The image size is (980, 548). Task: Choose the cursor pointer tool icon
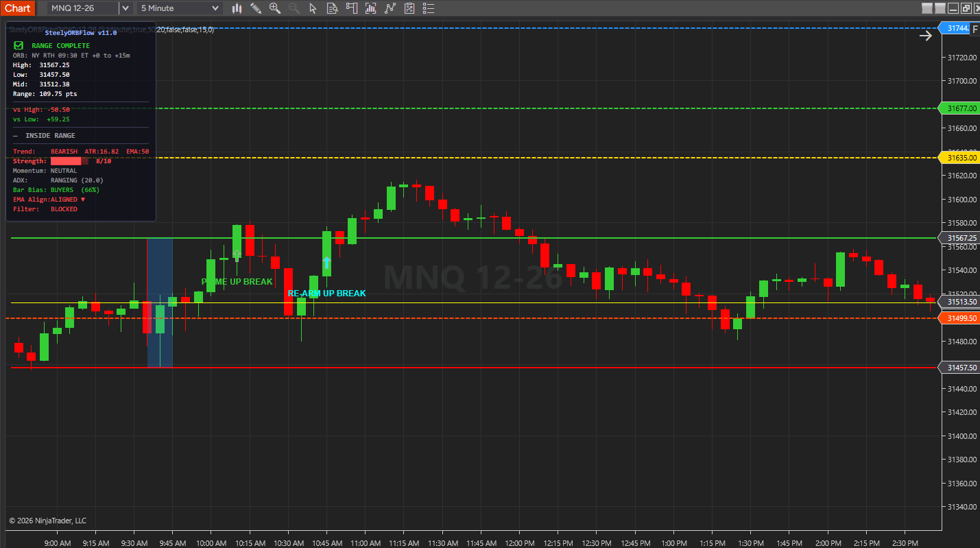(x=313, y=8)
